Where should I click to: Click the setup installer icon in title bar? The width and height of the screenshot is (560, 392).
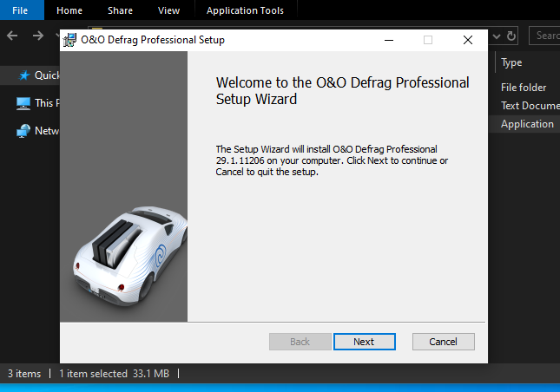[x=69, y=40]
